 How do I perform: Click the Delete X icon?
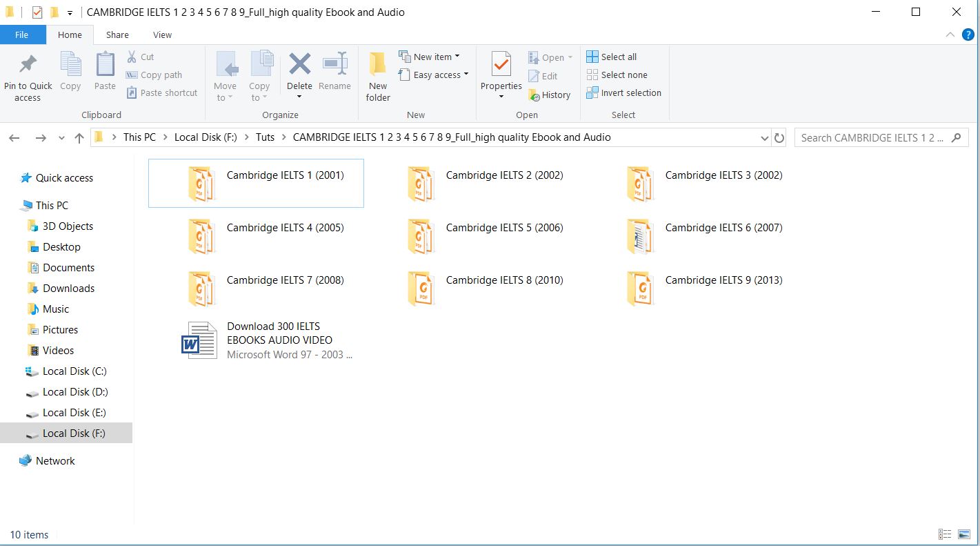(299, 65)
